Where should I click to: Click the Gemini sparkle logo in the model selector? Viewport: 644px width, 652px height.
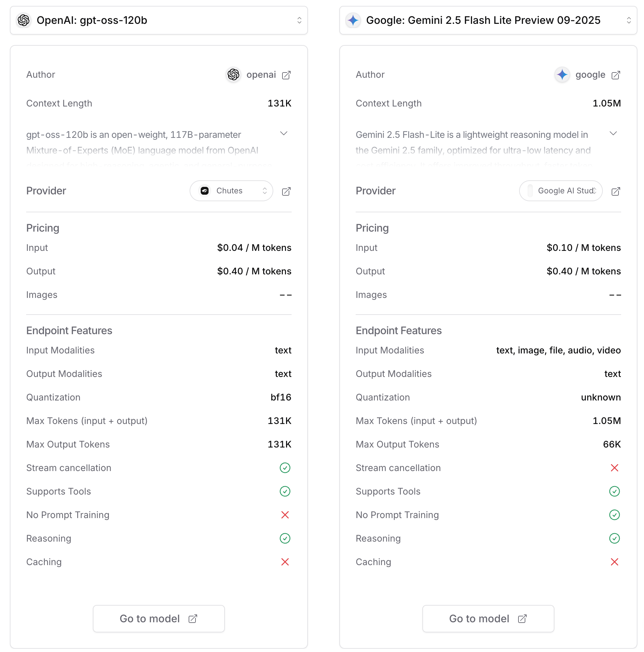(353, 20)
